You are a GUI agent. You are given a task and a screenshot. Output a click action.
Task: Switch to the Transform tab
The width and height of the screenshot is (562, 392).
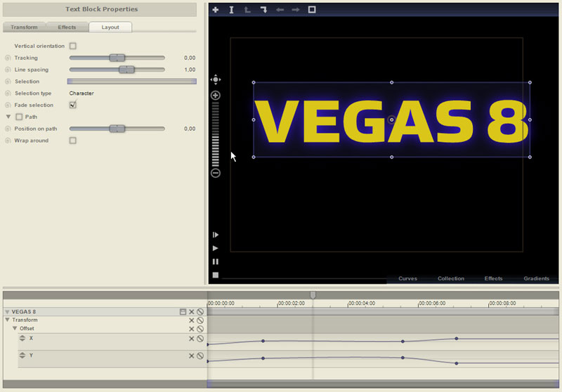tap(24, 27)
